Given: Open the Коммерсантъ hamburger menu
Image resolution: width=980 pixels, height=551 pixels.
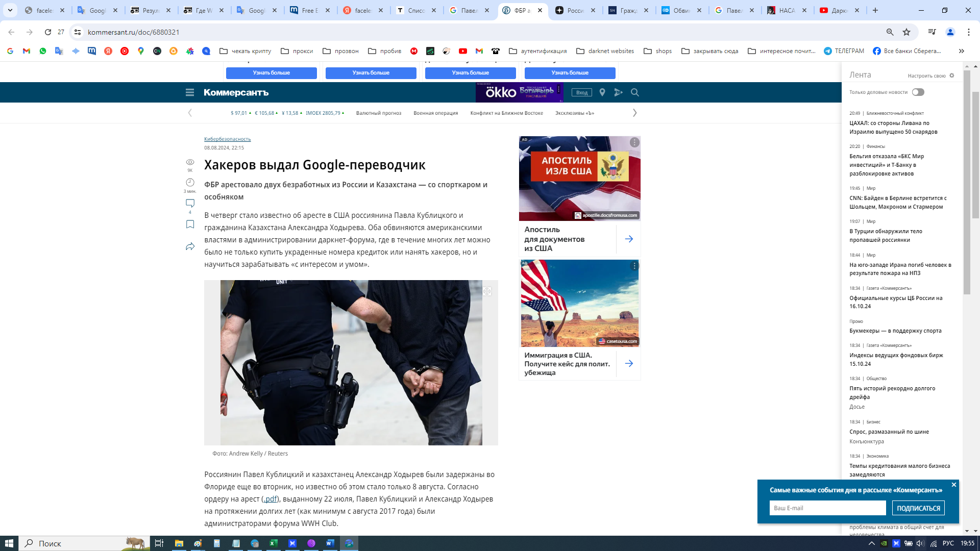Looking at the screenshot, I should (x=190, y=92).
